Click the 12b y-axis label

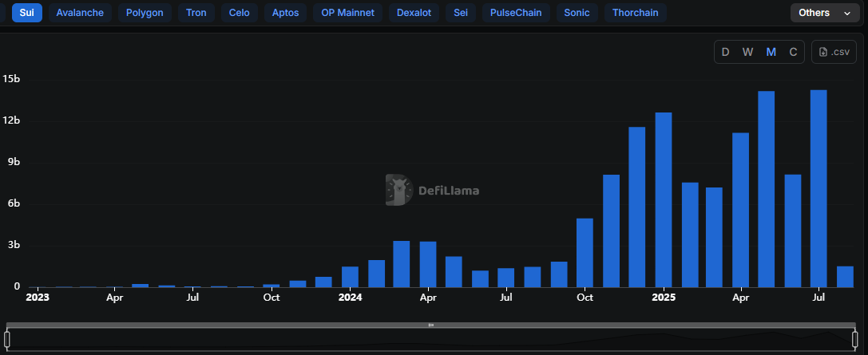tap(11, 120)
